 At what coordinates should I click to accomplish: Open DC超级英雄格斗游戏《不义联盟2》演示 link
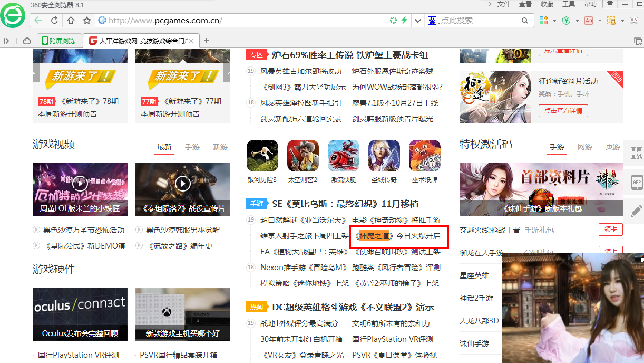click(x=353, y=307)
